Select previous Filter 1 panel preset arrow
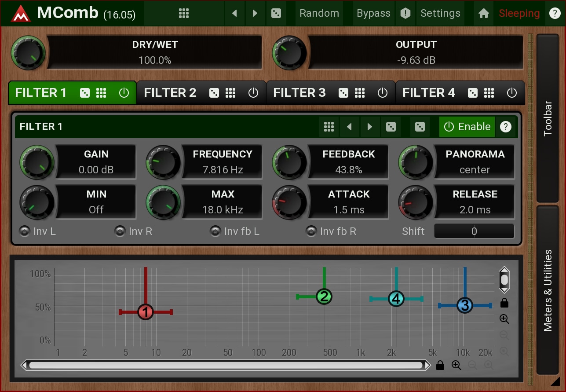 click(350, 127)
